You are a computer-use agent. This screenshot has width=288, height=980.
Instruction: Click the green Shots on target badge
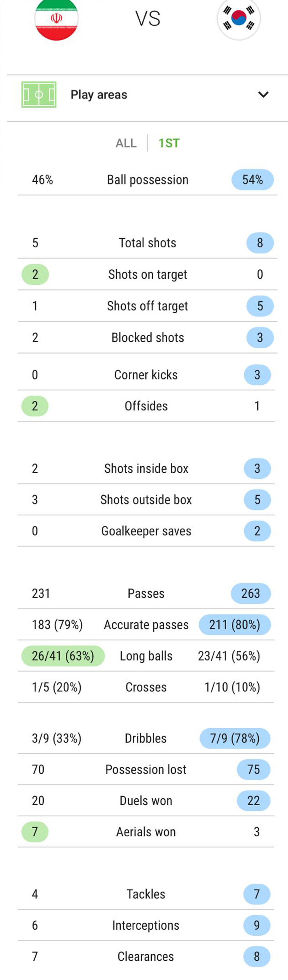pos(35,274)
